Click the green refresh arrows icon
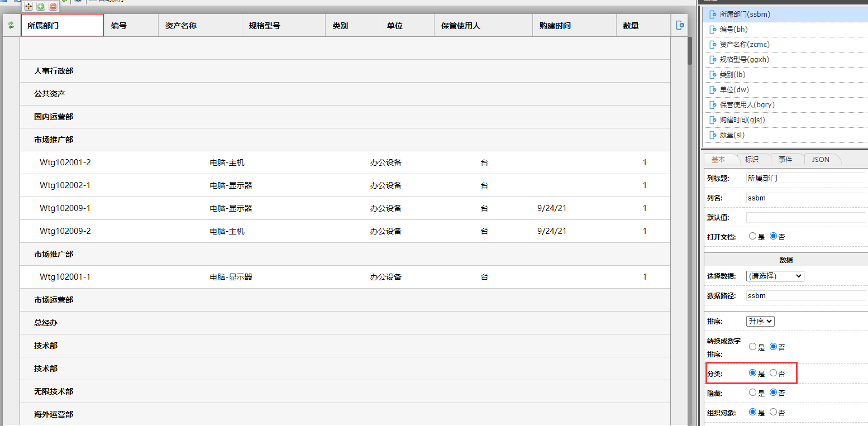This screenshot has width=868, height=426. pos(11,25)
